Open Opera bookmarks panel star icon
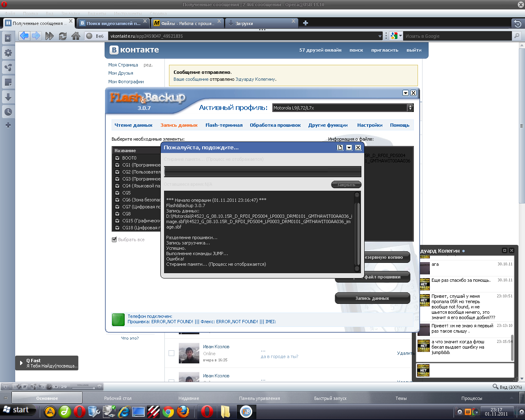Screen dimensions: 525x420 pyautogui.click(x=8, y=38)
